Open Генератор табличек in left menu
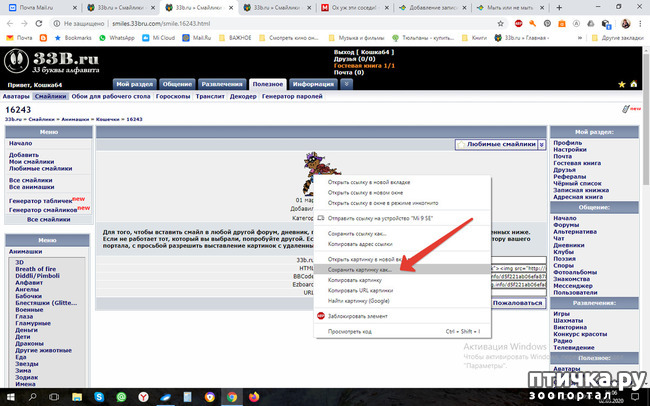650x406 pixels. click(x=41, y=201)
